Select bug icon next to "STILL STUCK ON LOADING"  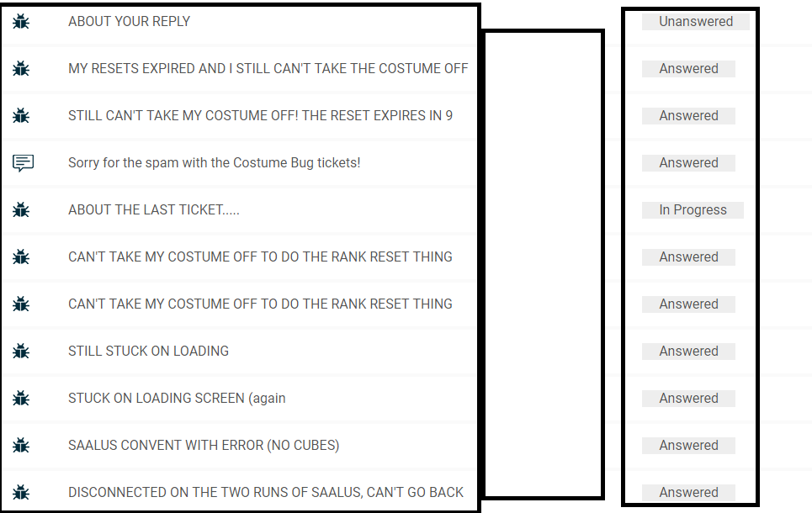[x=21, y=352]
